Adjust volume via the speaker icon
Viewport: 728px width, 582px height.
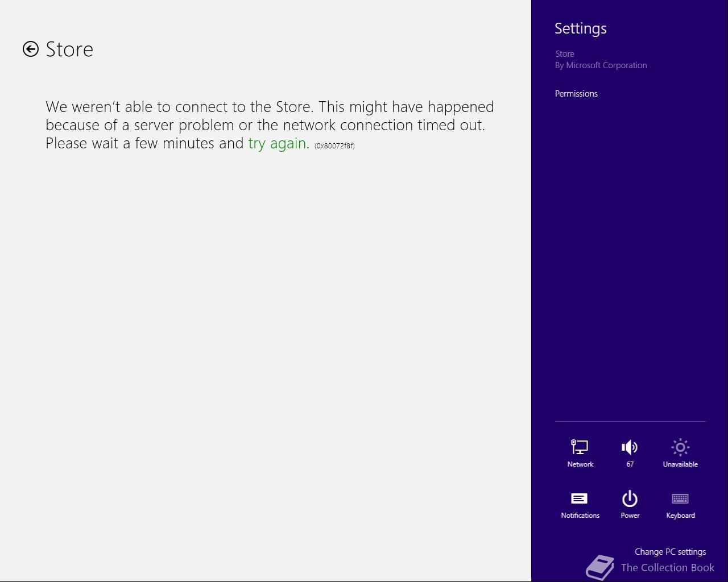coord(630,453)
